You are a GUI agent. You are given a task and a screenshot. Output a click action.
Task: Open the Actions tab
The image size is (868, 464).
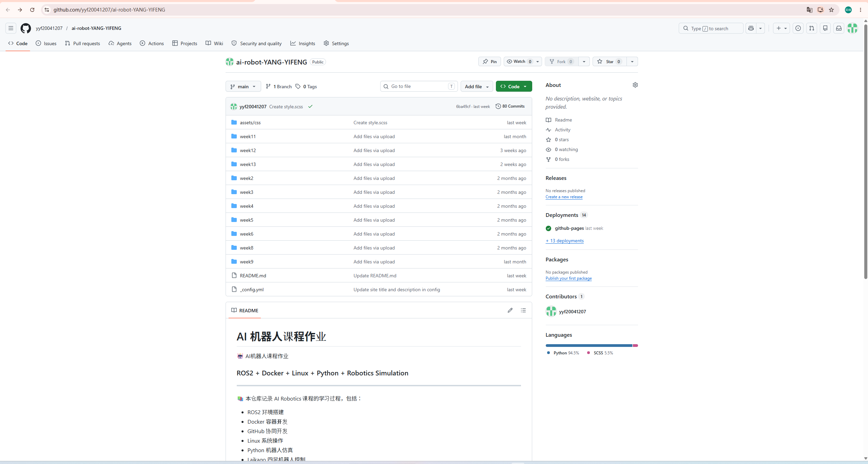[152, 43]
